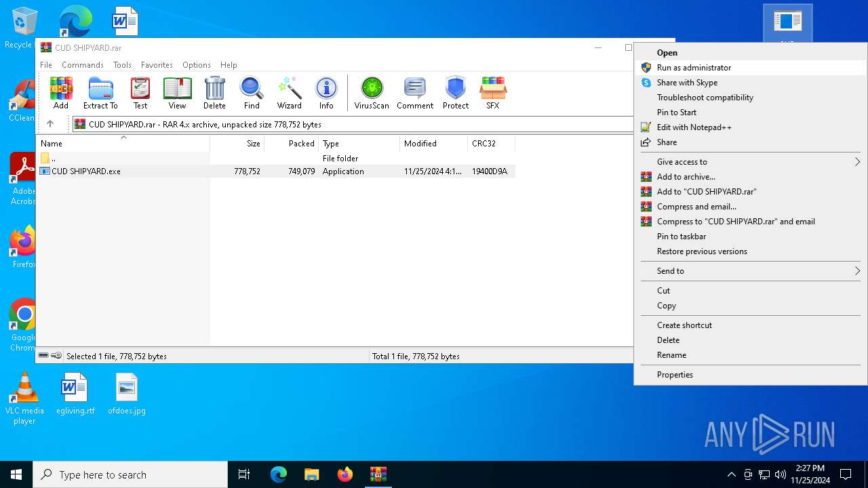Screen dimensions: 868x488
Task: Click the taskbar search box
Action: coord(130,474)
